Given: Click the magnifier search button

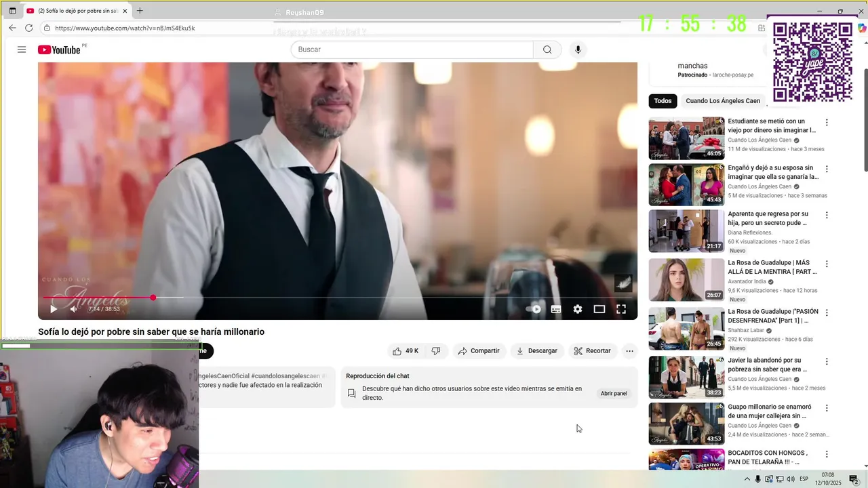Looking at the screenshot, I should click(547, 49).
